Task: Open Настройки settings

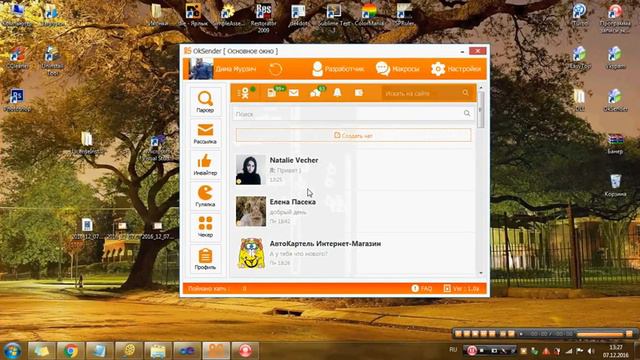Action: (x=456, y=69)
